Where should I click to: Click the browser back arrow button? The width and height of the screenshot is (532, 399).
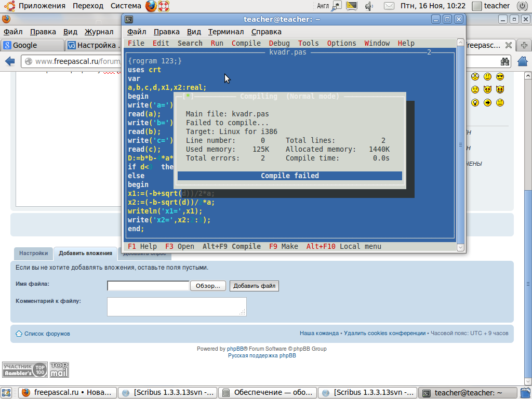(10, 61)
